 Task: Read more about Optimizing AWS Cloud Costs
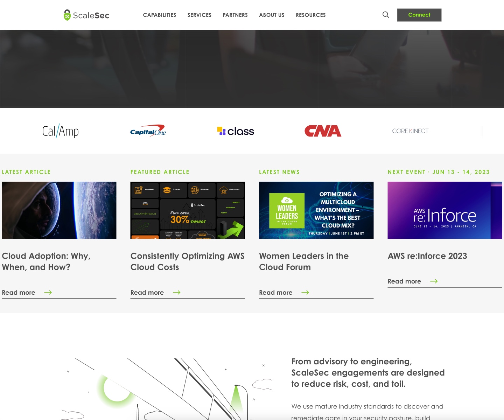coord(147,292)
